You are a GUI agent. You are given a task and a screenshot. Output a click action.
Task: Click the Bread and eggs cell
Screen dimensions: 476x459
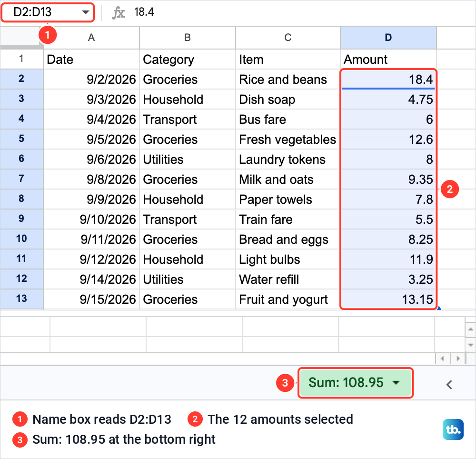tap(288, 239)
